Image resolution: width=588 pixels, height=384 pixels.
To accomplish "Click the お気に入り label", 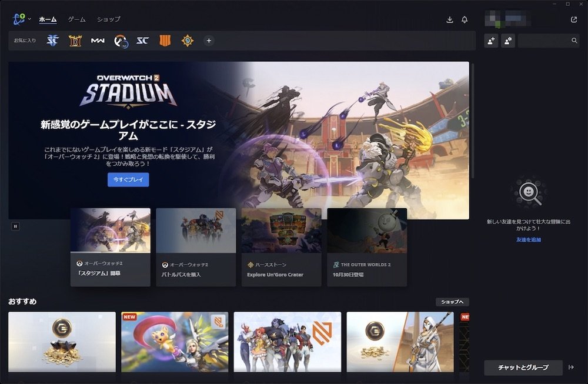I will (25, 41).
